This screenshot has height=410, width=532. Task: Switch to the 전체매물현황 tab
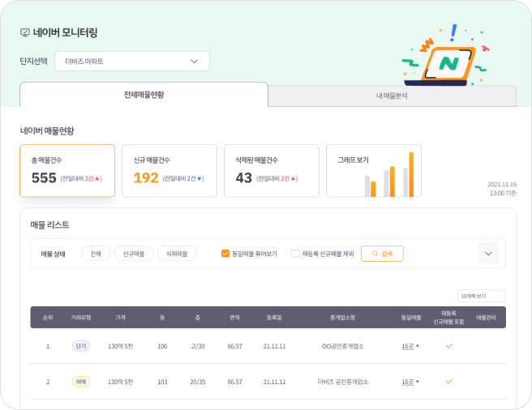[144, 95]
